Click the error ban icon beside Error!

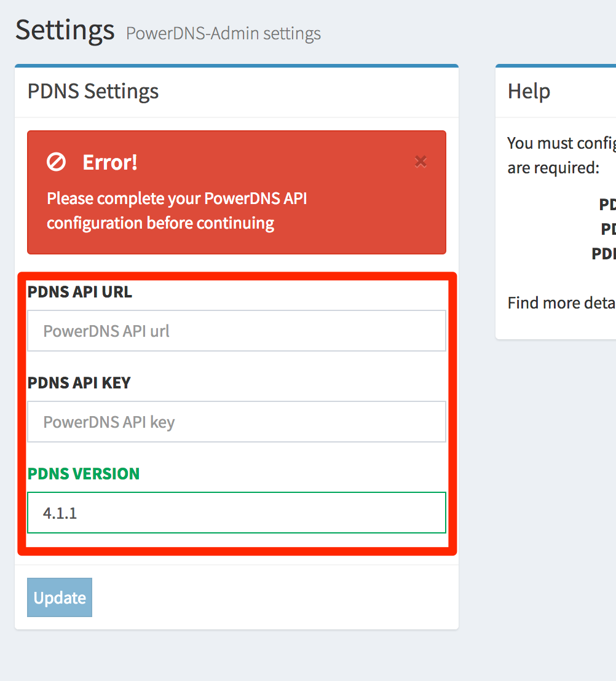[x=56, y=162]
